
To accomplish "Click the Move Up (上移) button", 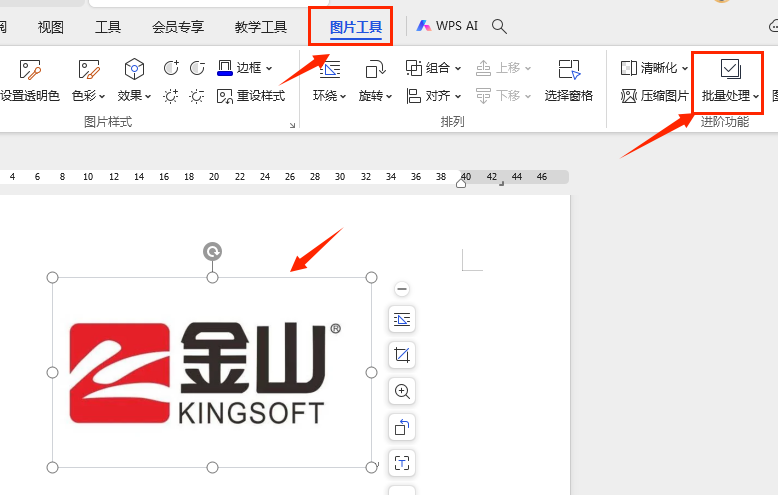I will (x=504, y=67).
